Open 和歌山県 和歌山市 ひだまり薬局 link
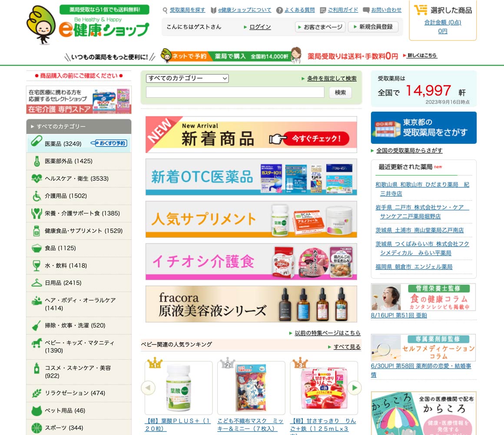Screen dimensions: 504x435 (422, 189)
